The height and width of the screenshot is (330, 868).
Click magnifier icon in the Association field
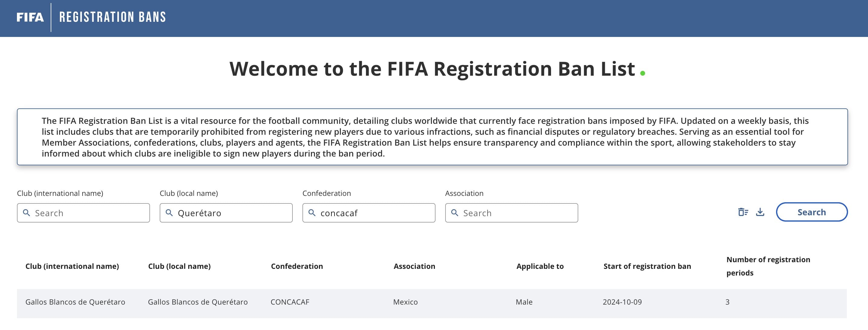[x=455, y=213]
